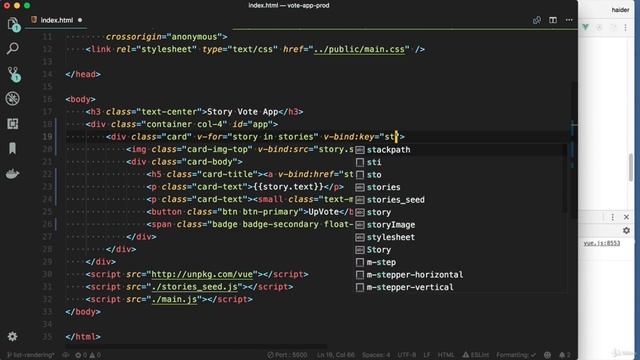The image size is (640, 360).
Task: Open the Source Control view
Action: coord(13,74)
